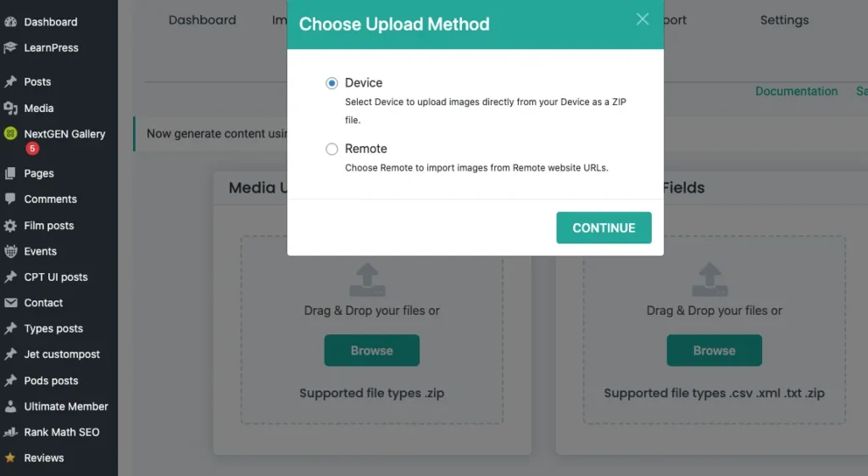
Task: Click the Film posts gear icon
Action: point(10,226)
